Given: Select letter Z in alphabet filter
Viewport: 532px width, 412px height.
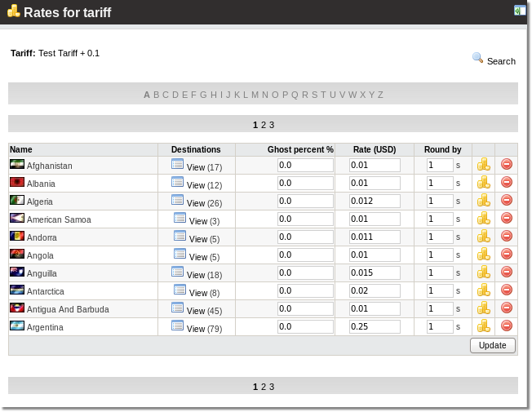Looking at the screenshot, I should (380, 95).
